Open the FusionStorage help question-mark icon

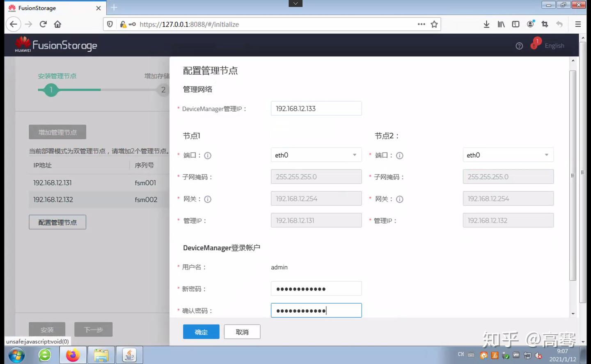click(x=519, y=46)
